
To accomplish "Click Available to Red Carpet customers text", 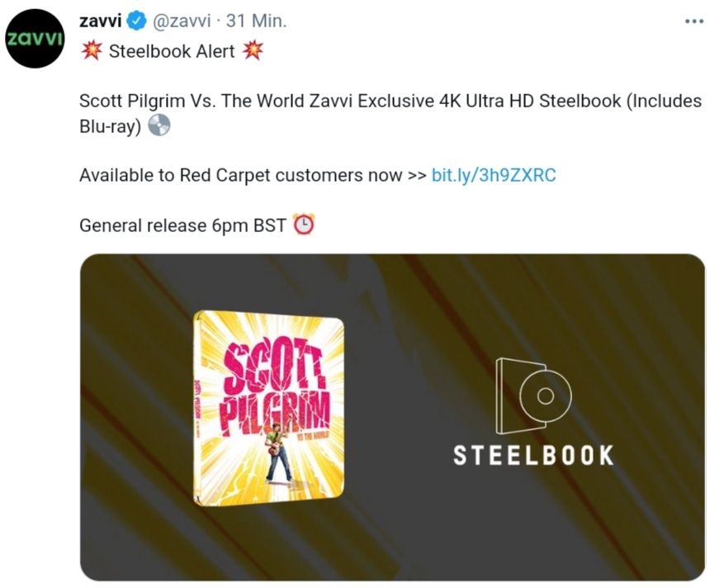I will point(241,175).
